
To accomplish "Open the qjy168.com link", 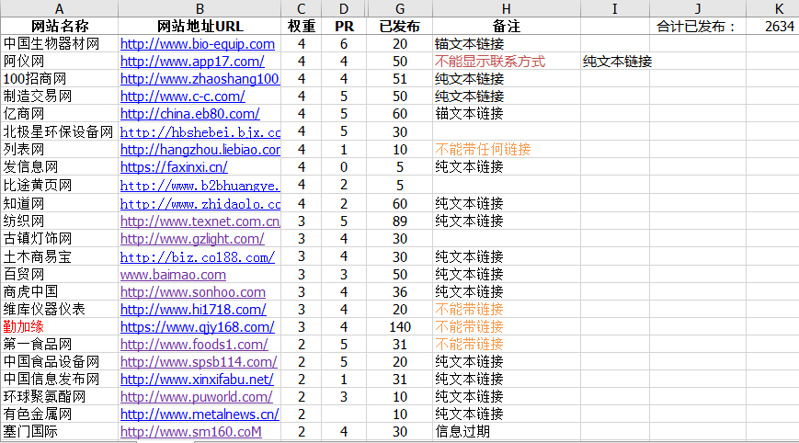I will coord(197,327).
